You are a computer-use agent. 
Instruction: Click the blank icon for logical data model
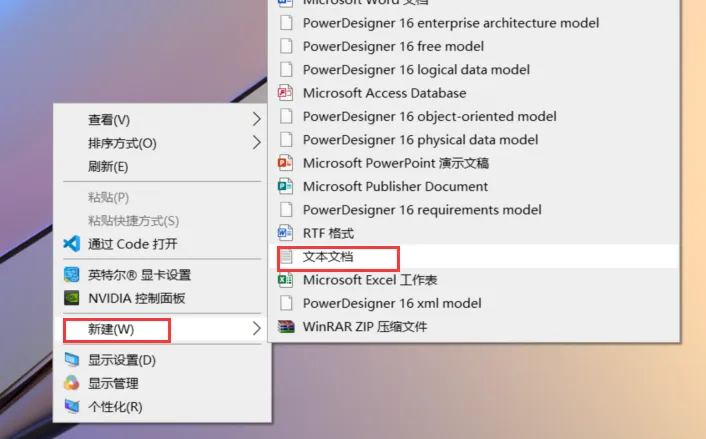tap(286, 69)
